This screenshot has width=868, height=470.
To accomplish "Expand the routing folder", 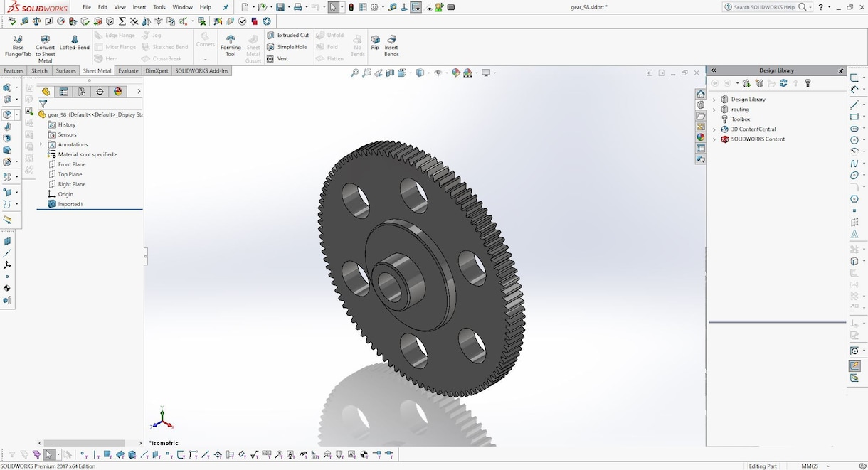I will tap(714, 110).
